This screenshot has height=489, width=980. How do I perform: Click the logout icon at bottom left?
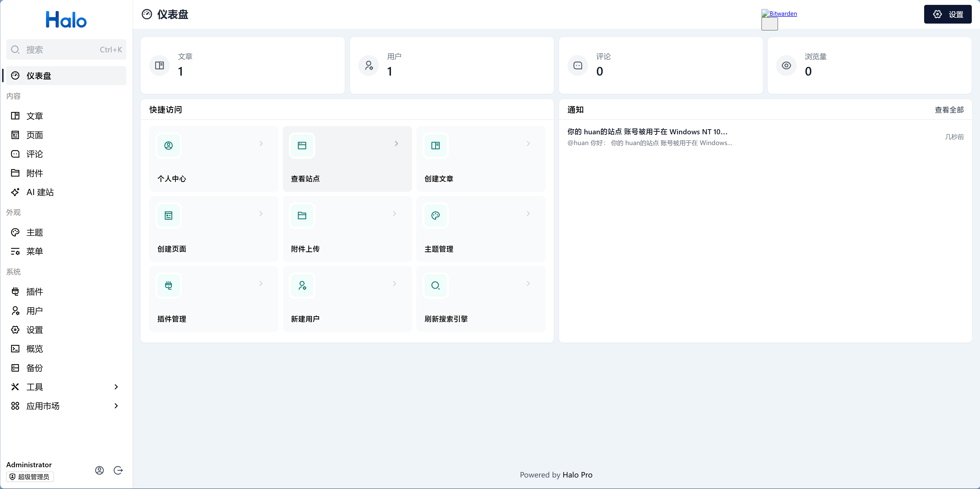[118, 470]
